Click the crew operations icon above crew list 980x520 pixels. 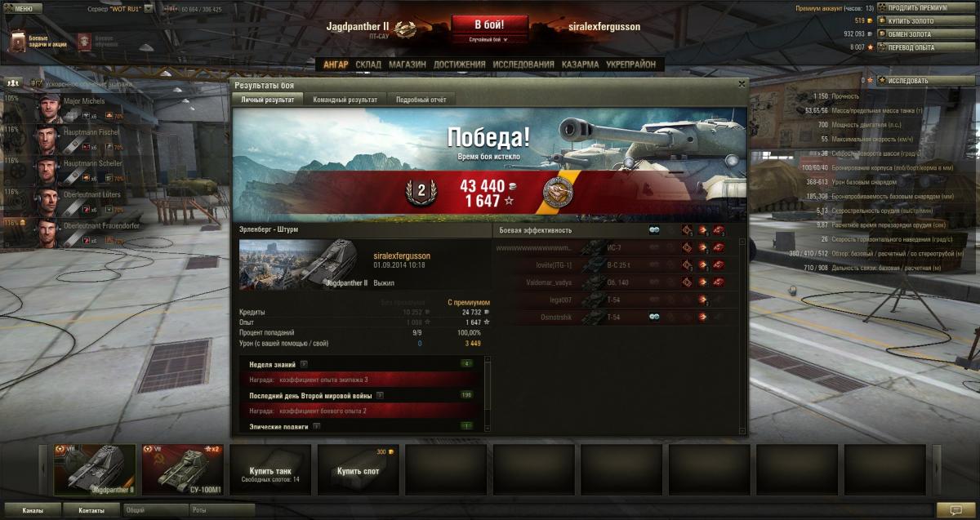(x=13, y=83)
